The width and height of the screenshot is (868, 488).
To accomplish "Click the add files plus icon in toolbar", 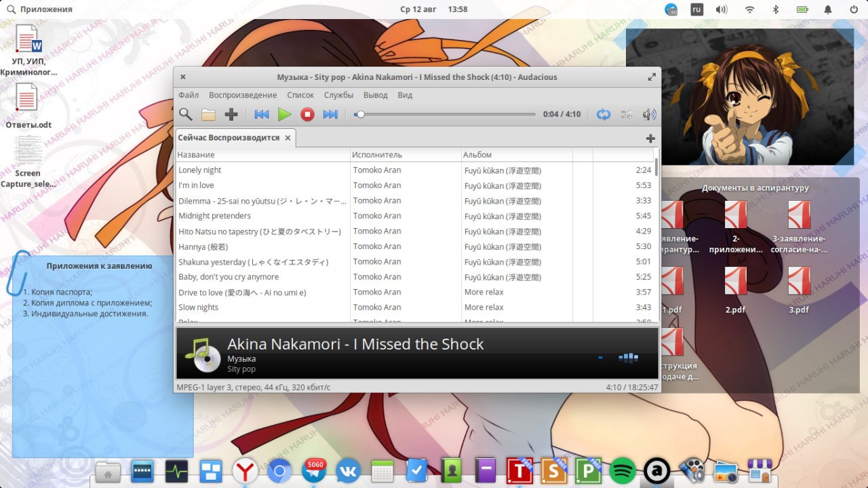I will pyautogui.click(x=231, y=114).
